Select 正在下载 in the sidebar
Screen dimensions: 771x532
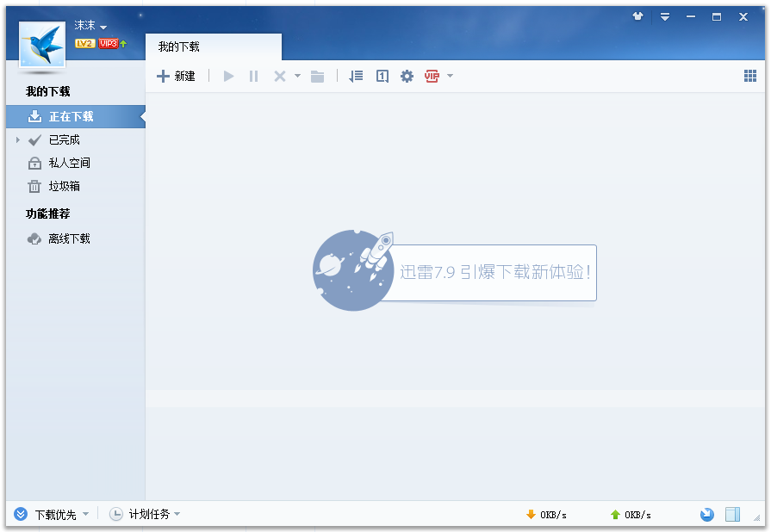coord(76,116)
